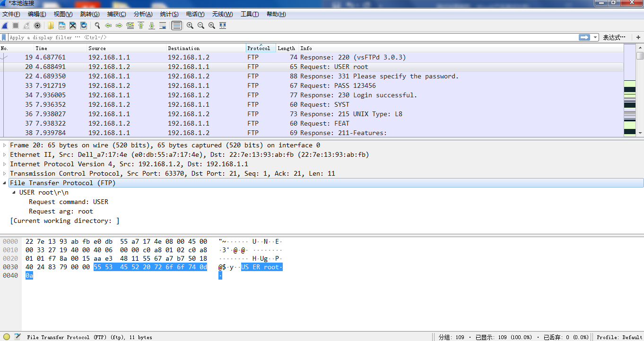The height and width of the screenshot is (341, 644).
Task: Sort by Destination column header
Action: coord(206,48)
